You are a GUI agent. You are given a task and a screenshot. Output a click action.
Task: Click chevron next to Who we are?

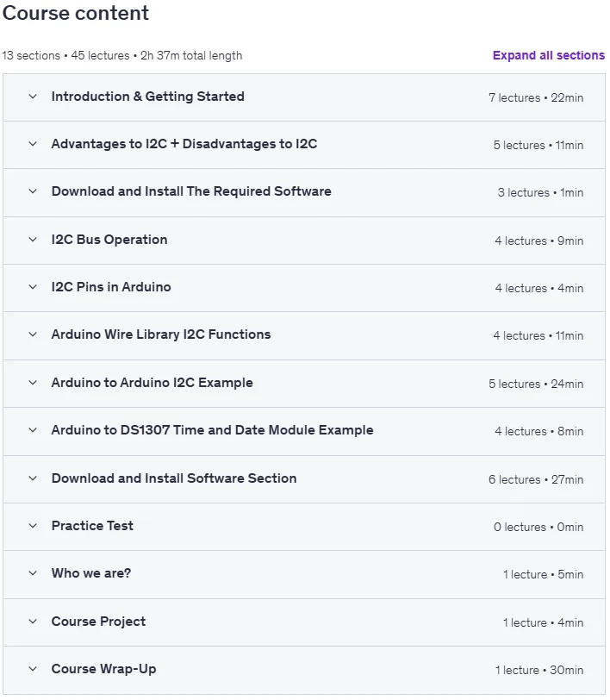[33, 573]
